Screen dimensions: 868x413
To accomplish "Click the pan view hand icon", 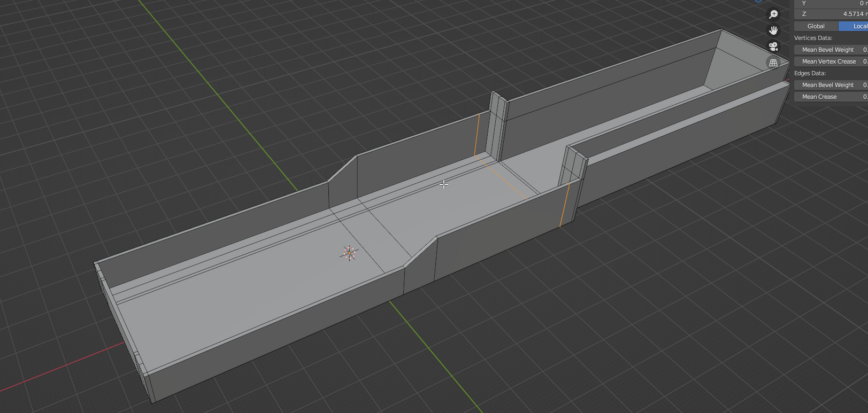I will tap(773, 30).
